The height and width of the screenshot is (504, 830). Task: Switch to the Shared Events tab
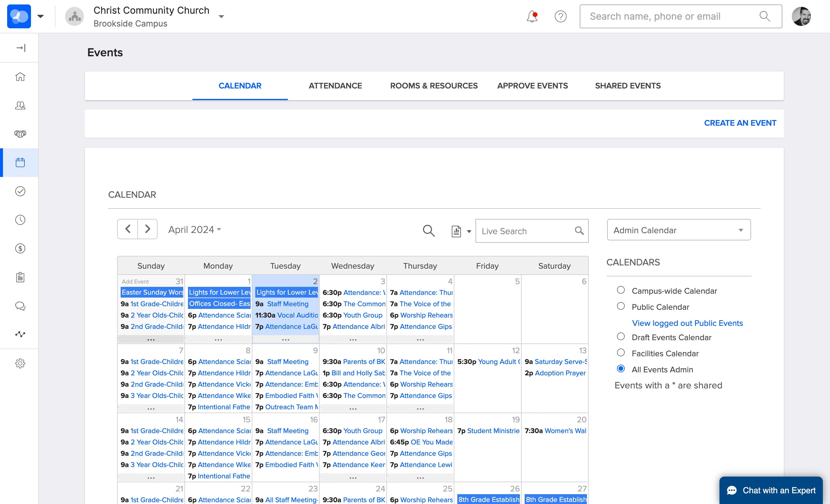point(628,85)
